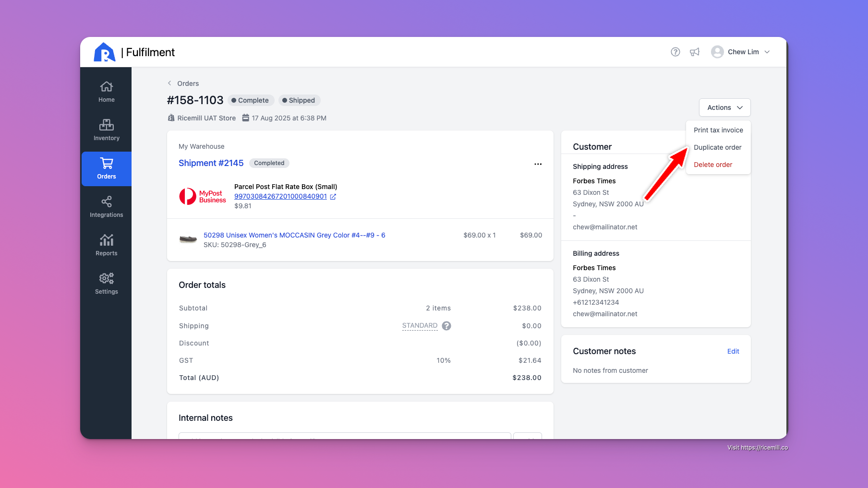Choose Print tax invoice
868x488 pixels.
coord(718,130)
